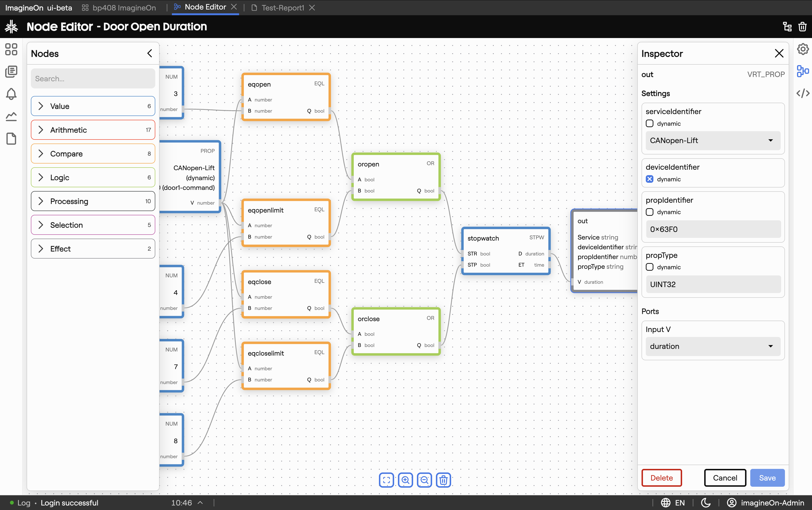Select the NUM node with value 3

[x=171, y=93]
